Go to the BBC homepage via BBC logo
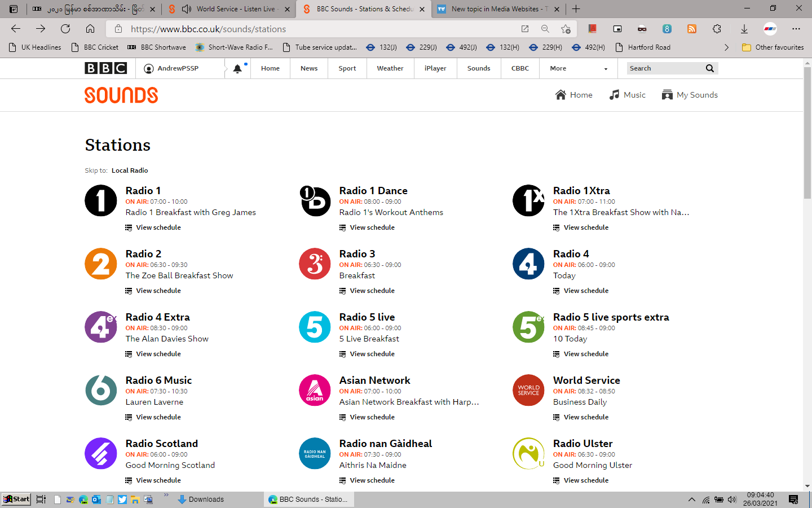812x508 pixels. pyautogui.click(x=105, y=68)
